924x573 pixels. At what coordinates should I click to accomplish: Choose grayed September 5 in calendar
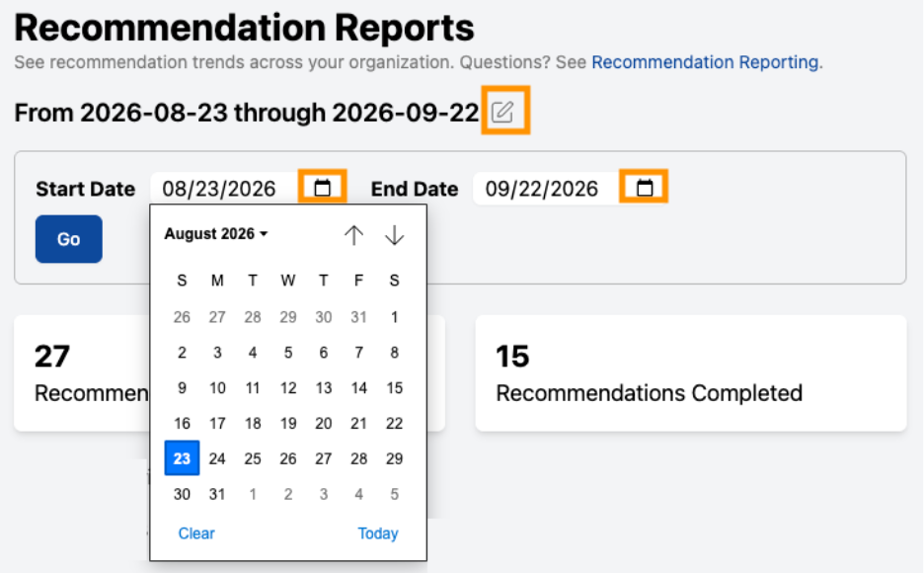[x=394, y=494]
